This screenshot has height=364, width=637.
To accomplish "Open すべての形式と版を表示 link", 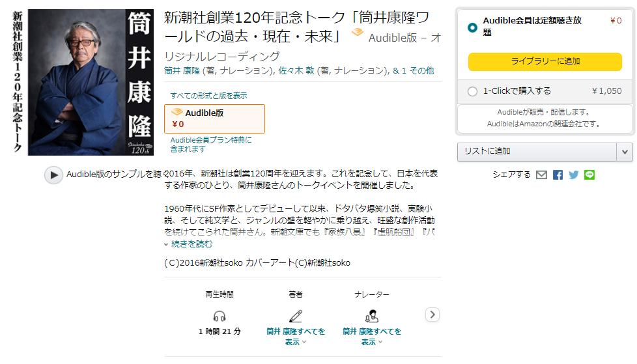I will (x=208, y=96).
